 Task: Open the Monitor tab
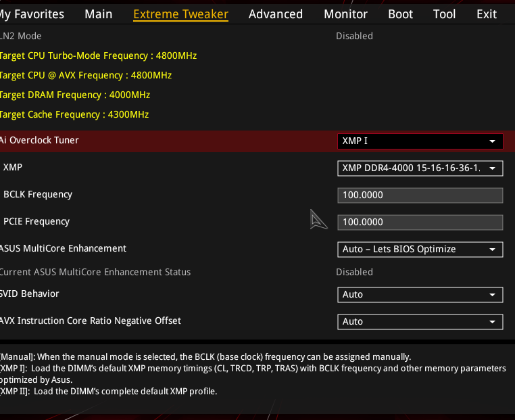click(345, 14)
